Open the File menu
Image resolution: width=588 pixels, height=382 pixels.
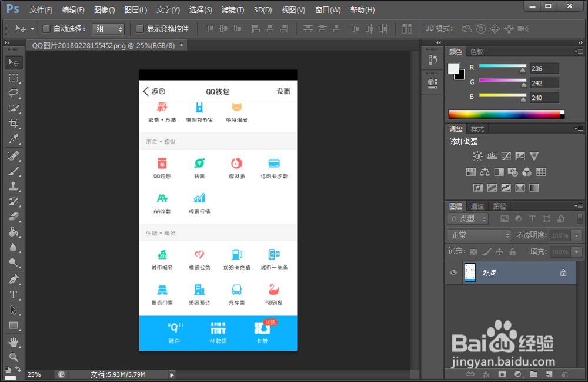click(x=41, y=10)
